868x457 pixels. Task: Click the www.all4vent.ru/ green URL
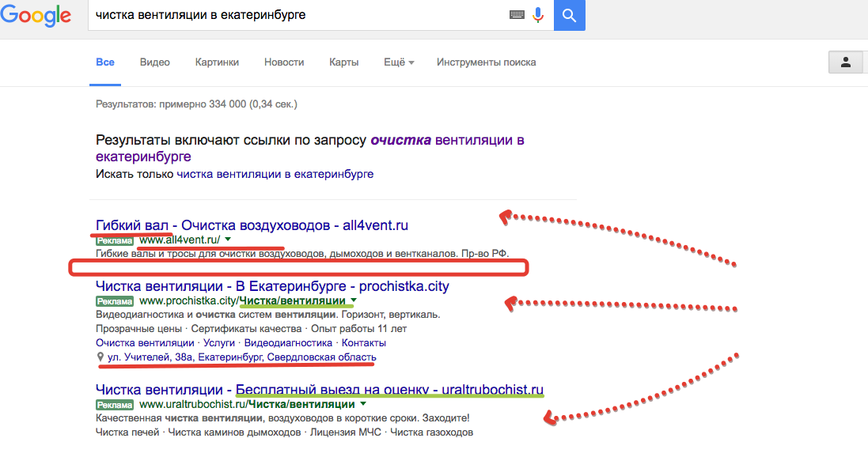180,240
